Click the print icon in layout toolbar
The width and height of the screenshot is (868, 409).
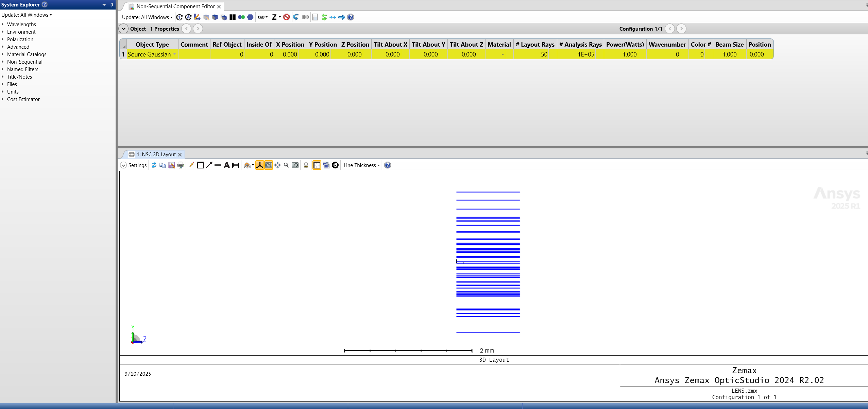[x=181, y=165]
